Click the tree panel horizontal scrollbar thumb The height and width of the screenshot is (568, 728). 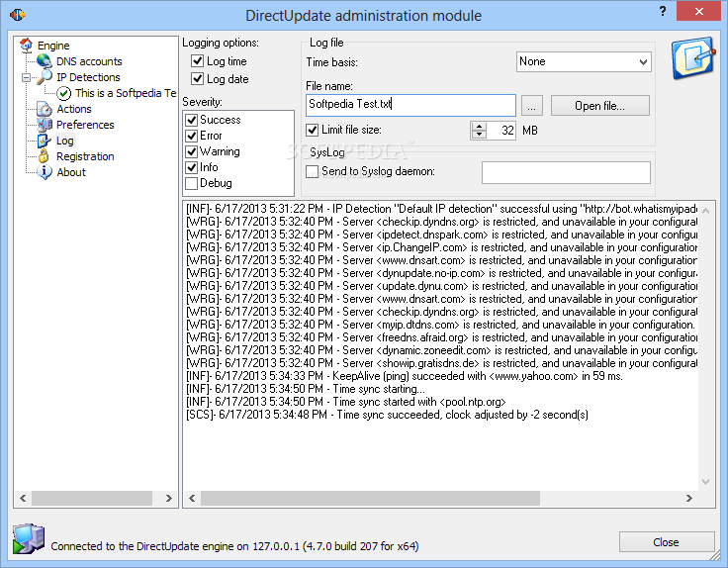coord(91,498)
